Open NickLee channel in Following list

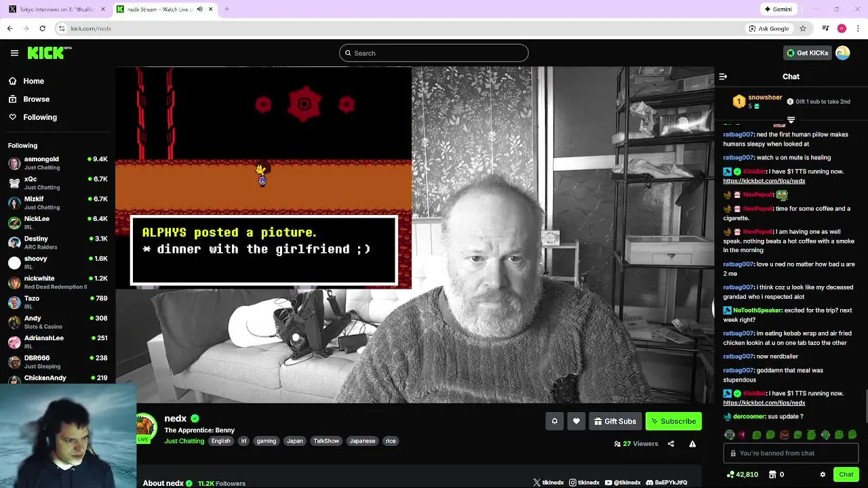pos(58,222)
